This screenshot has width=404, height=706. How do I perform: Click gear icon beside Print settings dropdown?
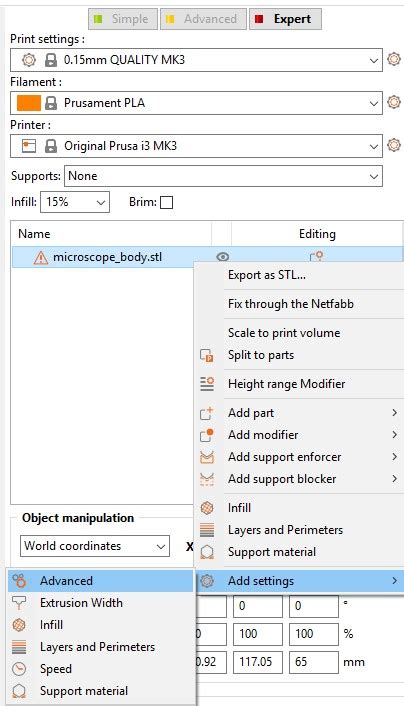pyautogui.click(x=394, y=59)
